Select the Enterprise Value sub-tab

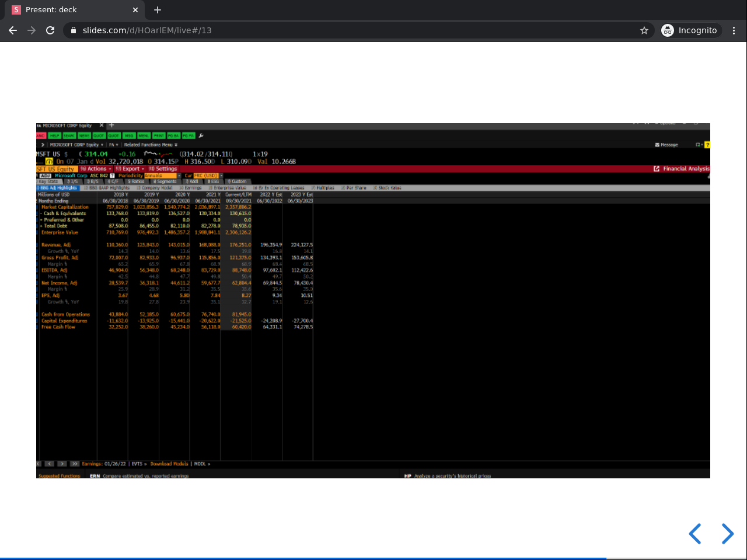pos(228,188)
